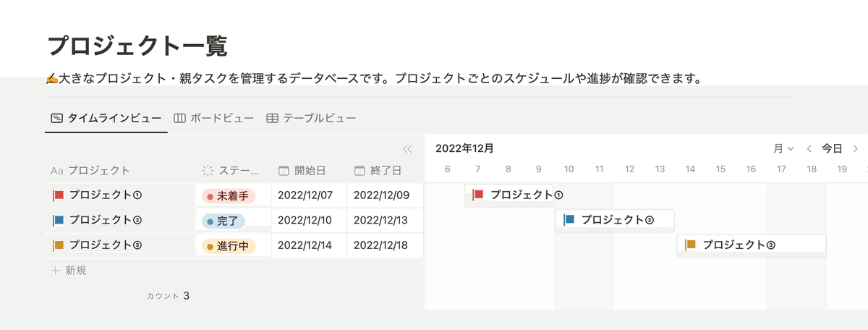Click the red flag icon beside プロジェクト① in the table

(x=59, y=195)
